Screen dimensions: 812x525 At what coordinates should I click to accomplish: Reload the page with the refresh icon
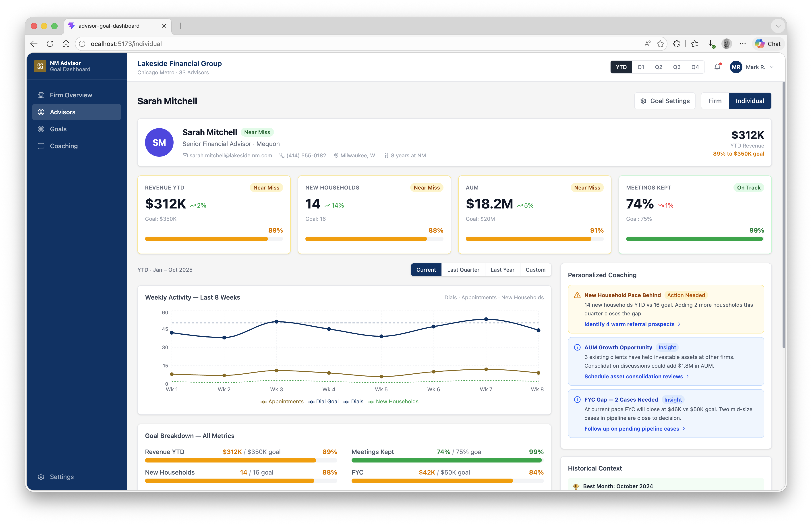click(50, 44)
